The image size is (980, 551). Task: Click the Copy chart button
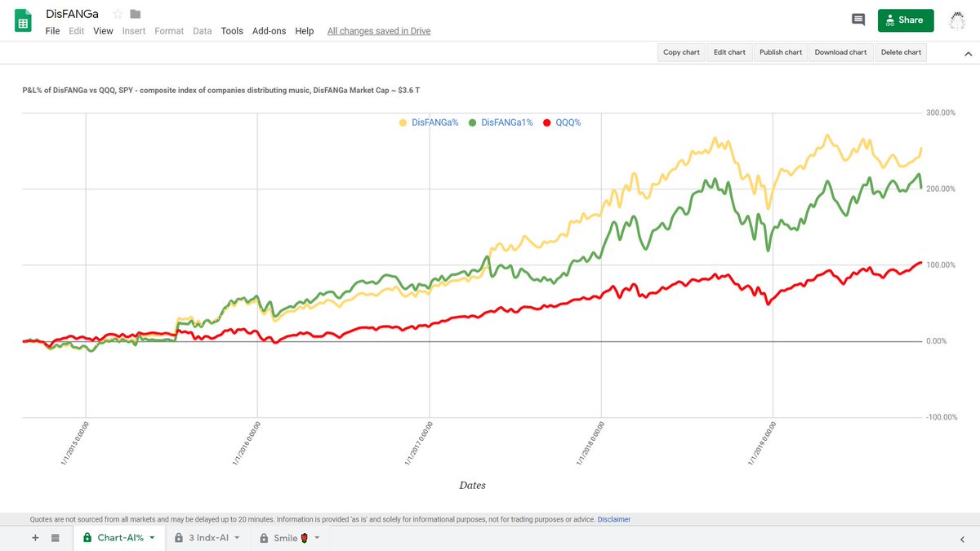coord(681,52)
